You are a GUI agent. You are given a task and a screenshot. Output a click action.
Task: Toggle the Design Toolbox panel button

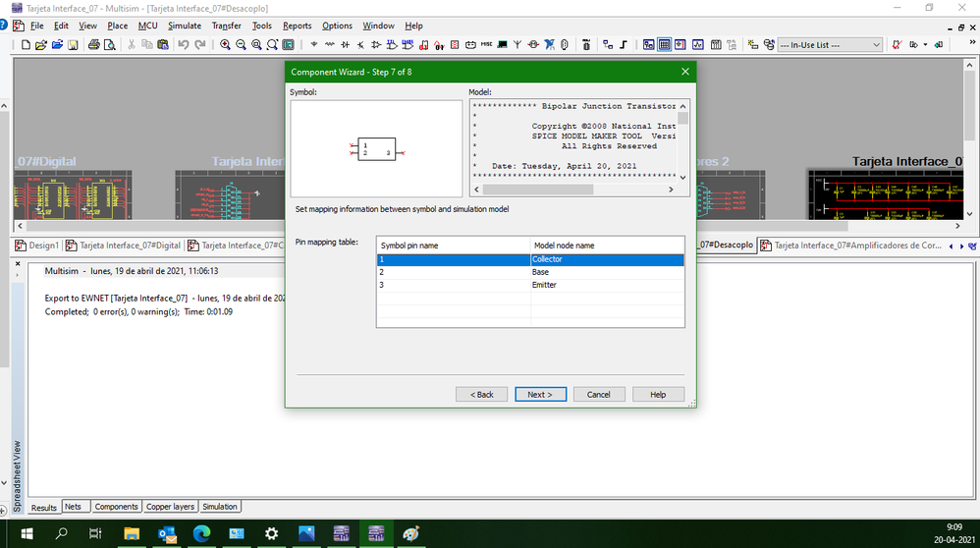649,45
